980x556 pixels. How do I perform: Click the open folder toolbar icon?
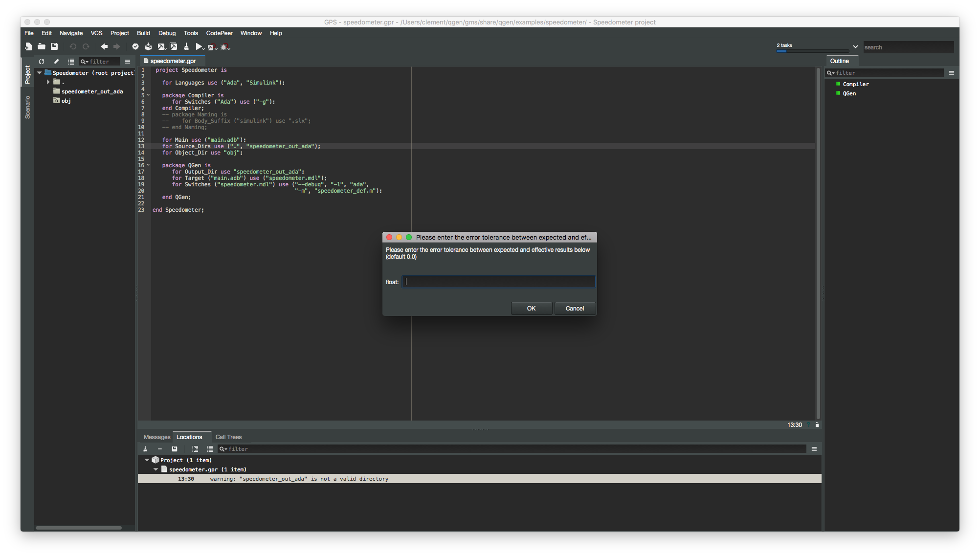[42, 46]
